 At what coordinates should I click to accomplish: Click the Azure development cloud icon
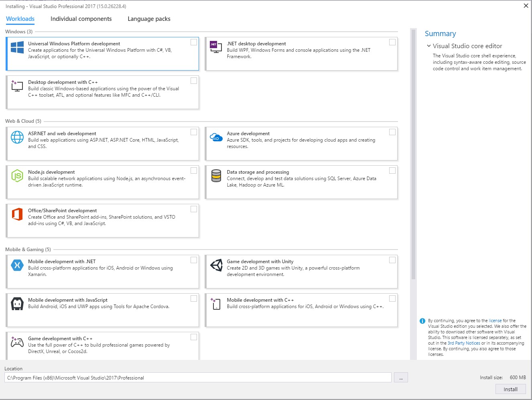tap(216, 137)
